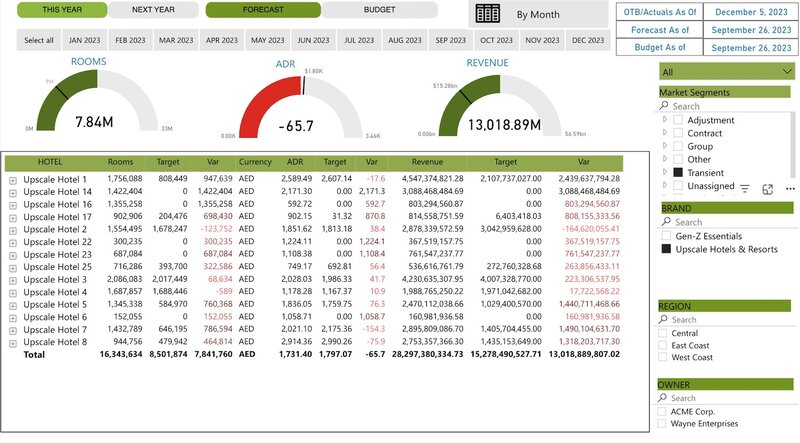This screenshot has height=443, width=800.
Task: Check the Unassigned market segment
Action: point(678,185)
